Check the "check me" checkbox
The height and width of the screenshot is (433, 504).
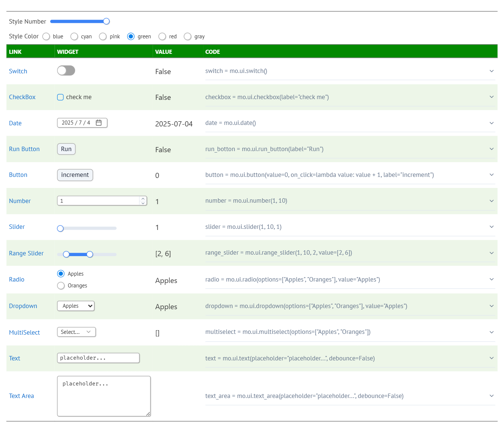(60, 97)
